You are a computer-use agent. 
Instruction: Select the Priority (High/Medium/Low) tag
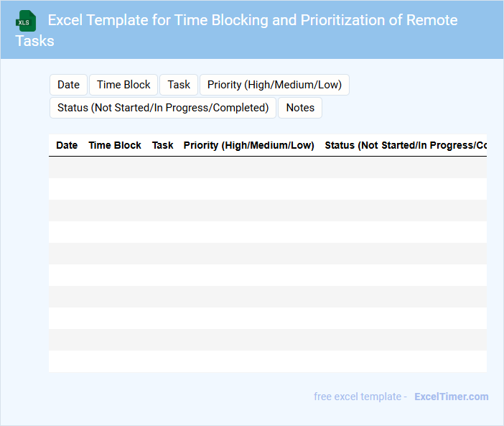[274, 85]
